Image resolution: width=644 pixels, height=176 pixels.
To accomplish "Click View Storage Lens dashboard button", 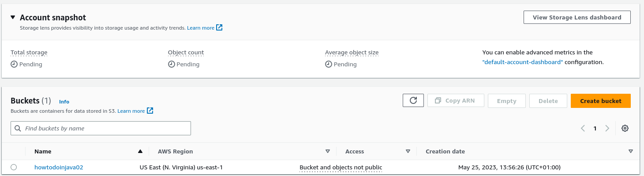I will [x=577, y=17].
